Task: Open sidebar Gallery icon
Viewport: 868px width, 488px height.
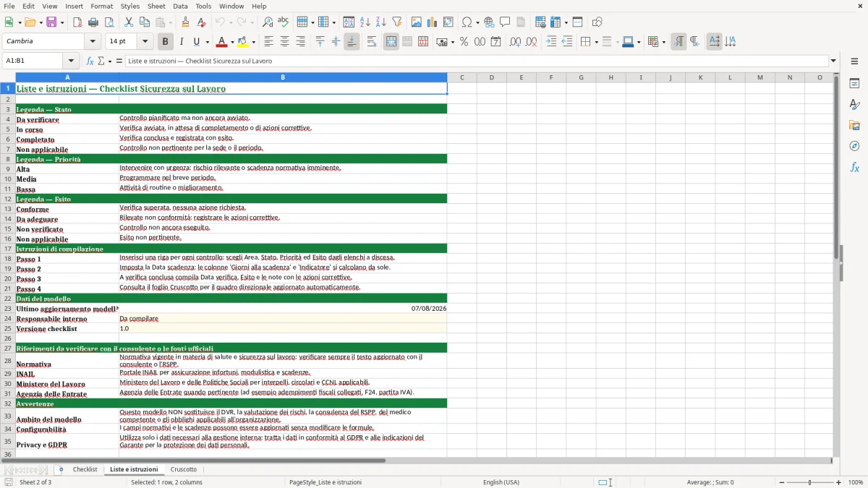Action: tap(854, 126)
